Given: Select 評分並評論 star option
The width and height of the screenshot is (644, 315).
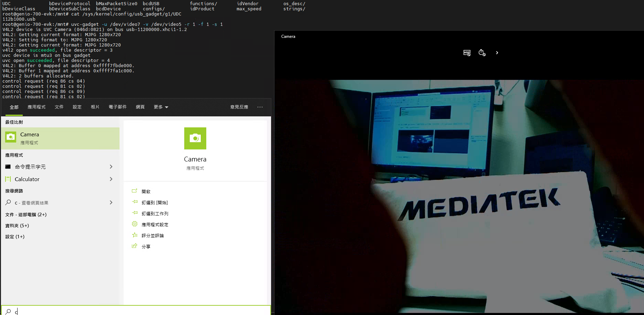Looking at the screenshot, I should pyautogui.click(x=153, y=235).
